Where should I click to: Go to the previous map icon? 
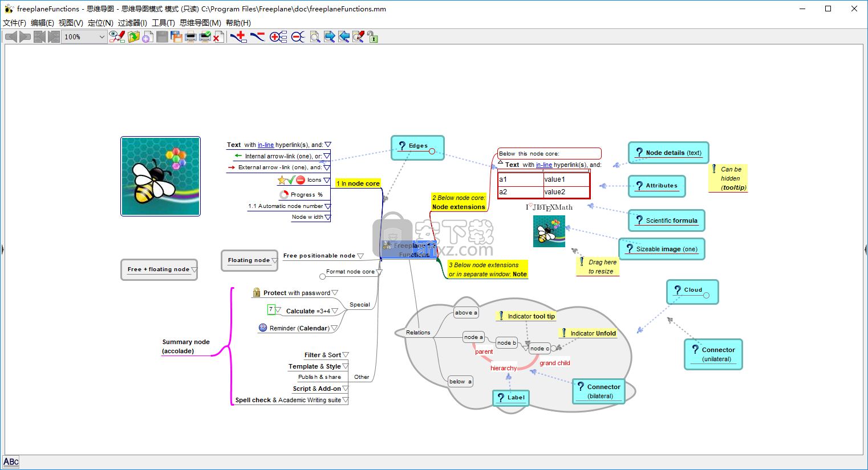39,37
